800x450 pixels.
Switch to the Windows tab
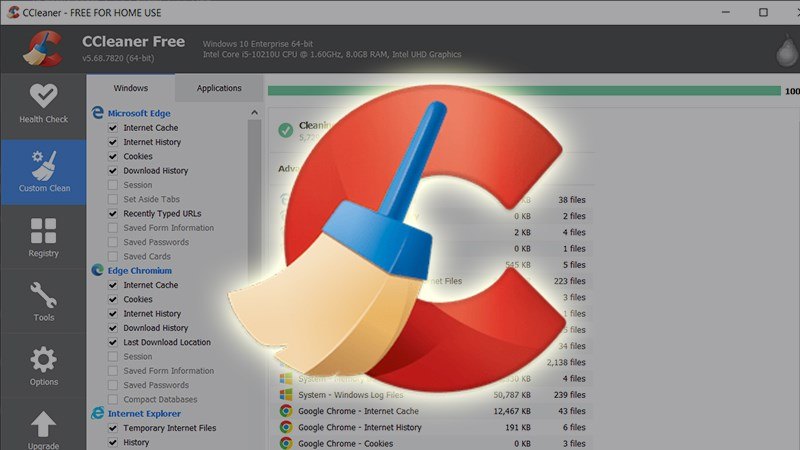130,88
